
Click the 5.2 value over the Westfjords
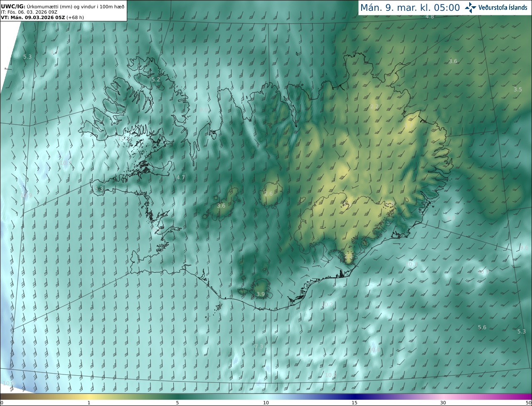(156, 79)
